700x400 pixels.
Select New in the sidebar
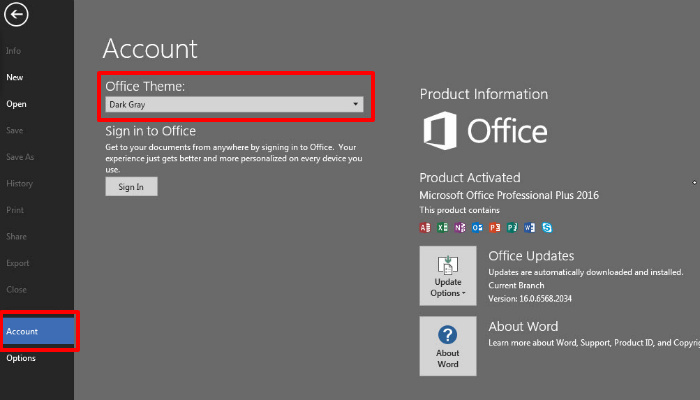click(x=15, y=77)
